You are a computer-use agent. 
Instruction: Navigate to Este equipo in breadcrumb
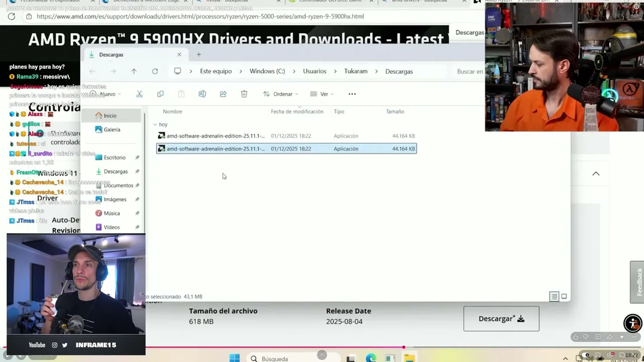[x=216, y=71]
